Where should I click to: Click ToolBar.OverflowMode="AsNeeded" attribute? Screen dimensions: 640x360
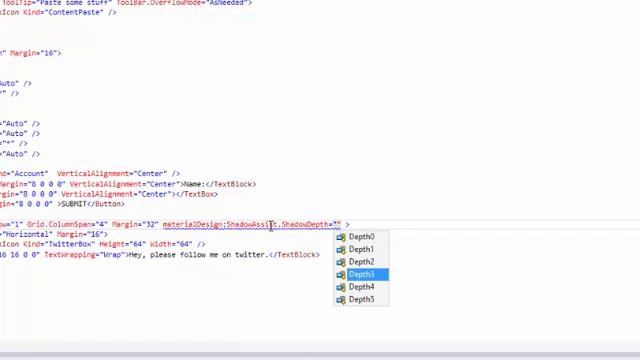[x=182, y=3]
